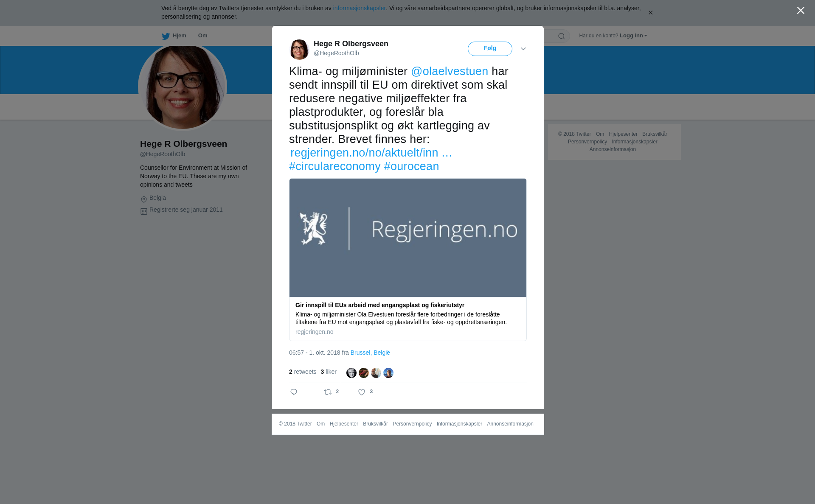Click the reply speech bubble icon

point(294,392)
